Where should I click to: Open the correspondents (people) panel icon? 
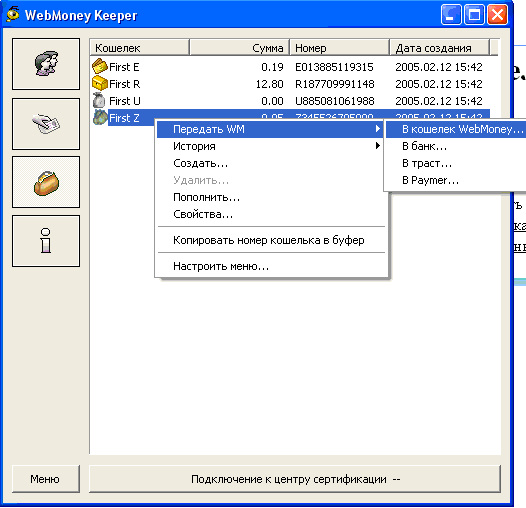click(x=46, y=64)
